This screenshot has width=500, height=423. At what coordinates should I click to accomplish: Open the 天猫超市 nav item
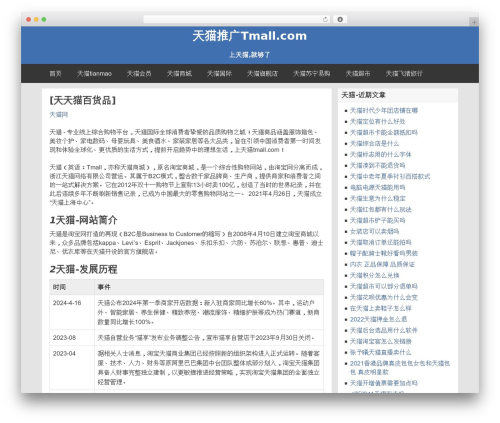coord(358,73)
